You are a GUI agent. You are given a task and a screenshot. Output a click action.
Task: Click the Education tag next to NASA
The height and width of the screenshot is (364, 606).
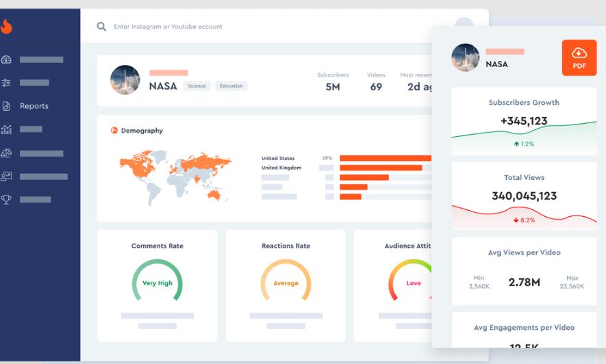click(231, 86)
